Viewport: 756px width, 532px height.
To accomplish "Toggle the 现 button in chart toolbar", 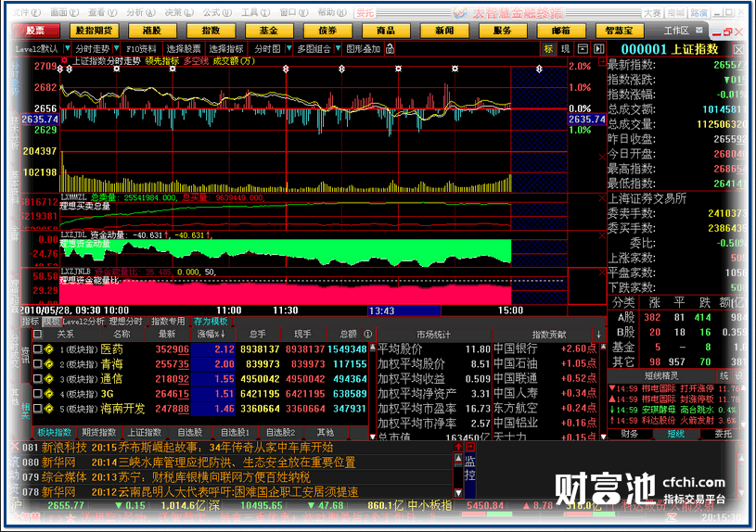I will [566, 49].
